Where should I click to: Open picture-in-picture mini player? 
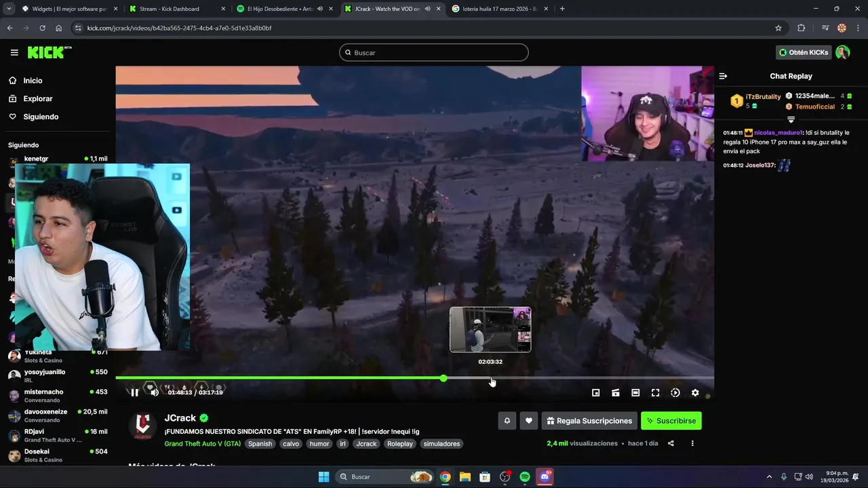pos(596,392)
